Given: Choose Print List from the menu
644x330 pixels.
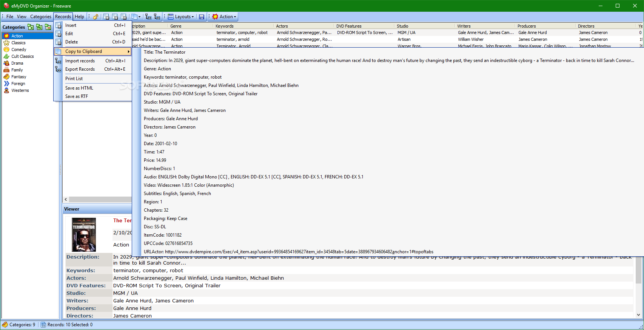Looking at the screenshot, I should pos(93,79).
